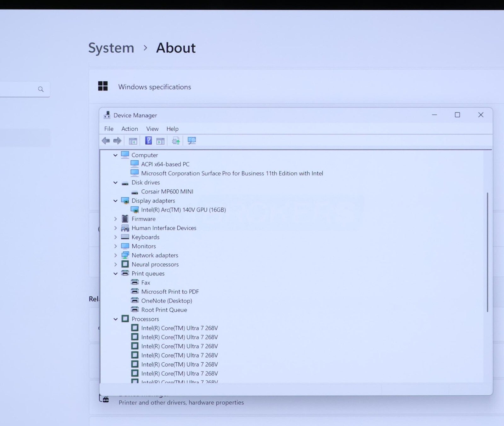The width and height of the screenshot is (504, 426).
Task: Click the Device Manager vertical scrollbar thumb
Action: point(487,252)
